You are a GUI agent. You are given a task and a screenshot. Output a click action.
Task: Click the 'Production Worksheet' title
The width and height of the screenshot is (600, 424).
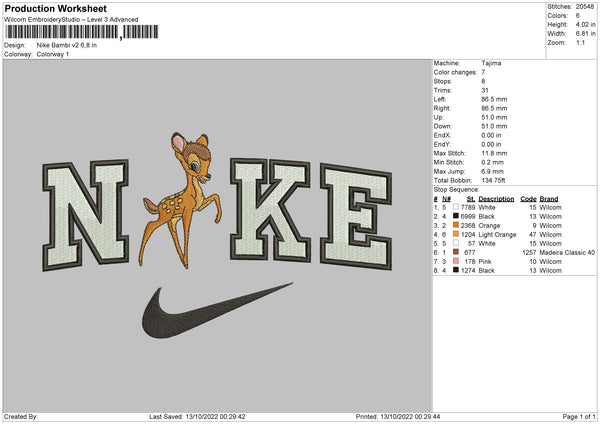(x=56, y=8)
